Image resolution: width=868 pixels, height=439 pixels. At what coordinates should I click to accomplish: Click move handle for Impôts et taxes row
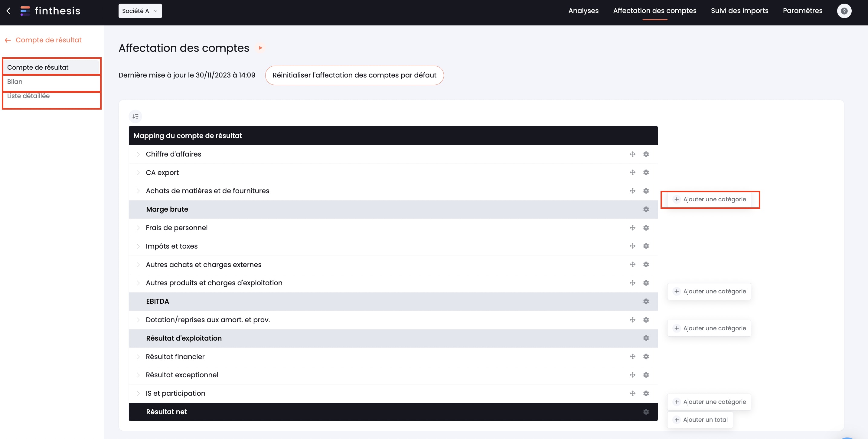click(x=632, y=246)
